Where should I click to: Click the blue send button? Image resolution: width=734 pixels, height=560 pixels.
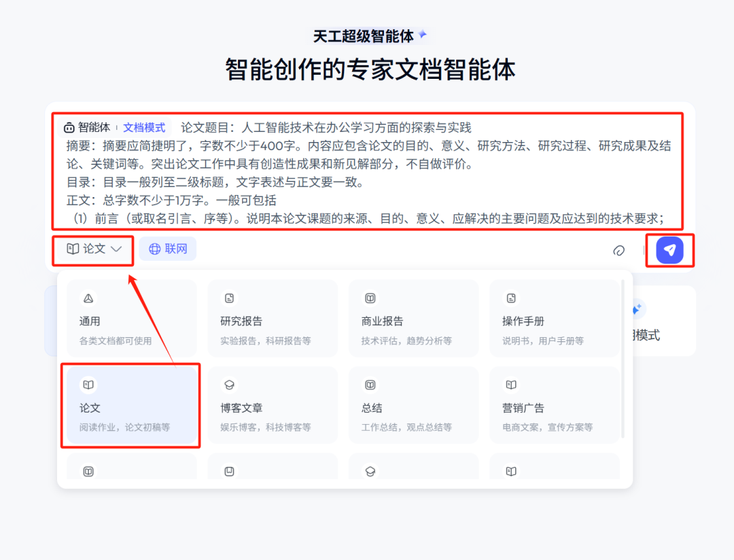coord(669,250)
